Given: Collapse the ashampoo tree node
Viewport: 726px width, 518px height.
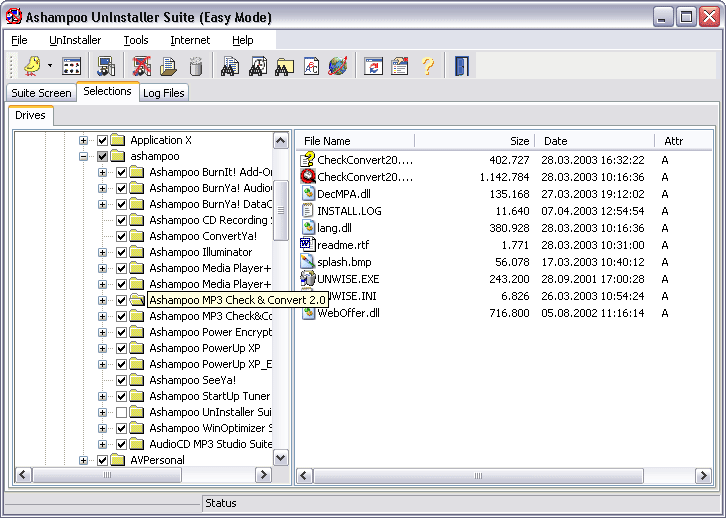Looking at the screenshot, I should [83, 156].
